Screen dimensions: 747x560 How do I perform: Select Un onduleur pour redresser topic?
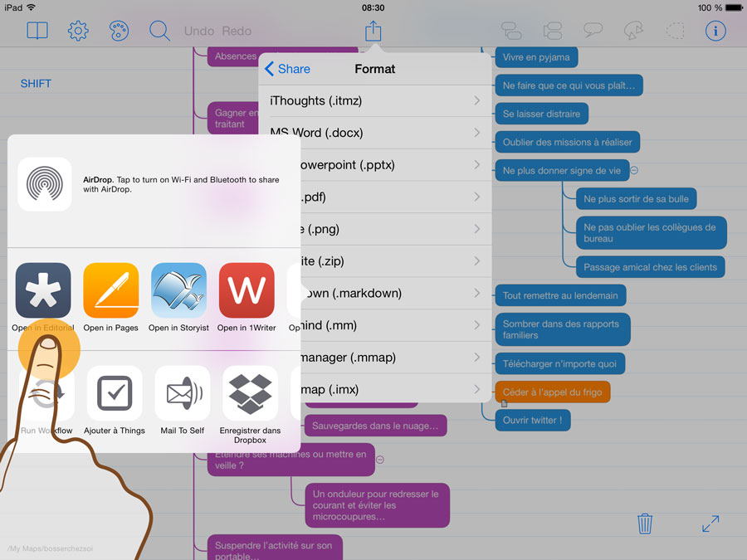(x=378, y=505)
